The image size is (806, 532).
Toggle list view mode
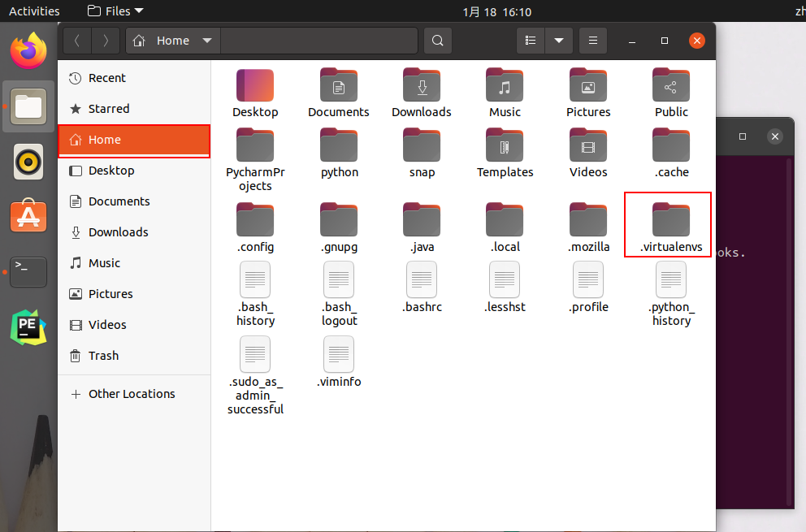(531, 41)
